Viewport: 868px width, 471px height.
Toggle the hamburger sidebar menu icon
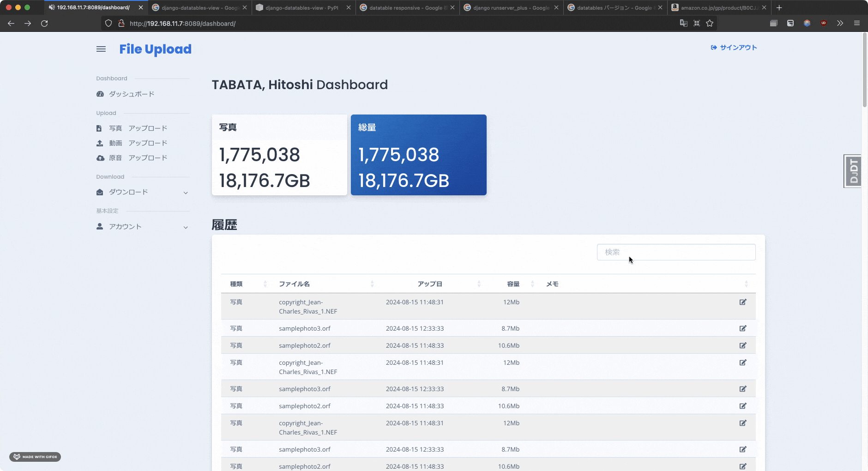[x=101, y=49]
